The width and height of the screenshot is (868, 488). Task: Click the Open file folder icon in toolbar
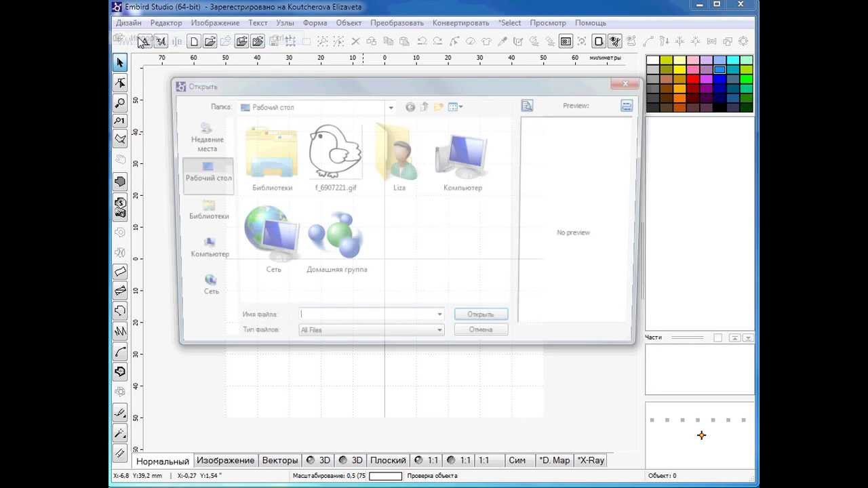(210, 41)
